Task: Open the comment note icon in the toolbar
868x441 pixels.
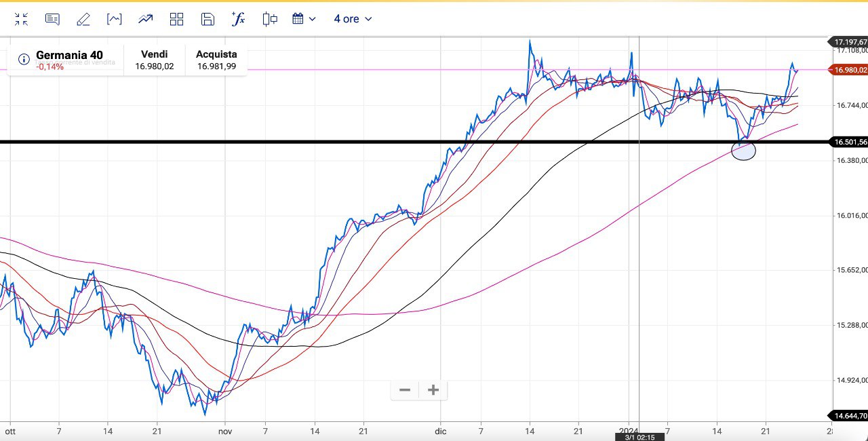Action: click(x=52, y=19)
